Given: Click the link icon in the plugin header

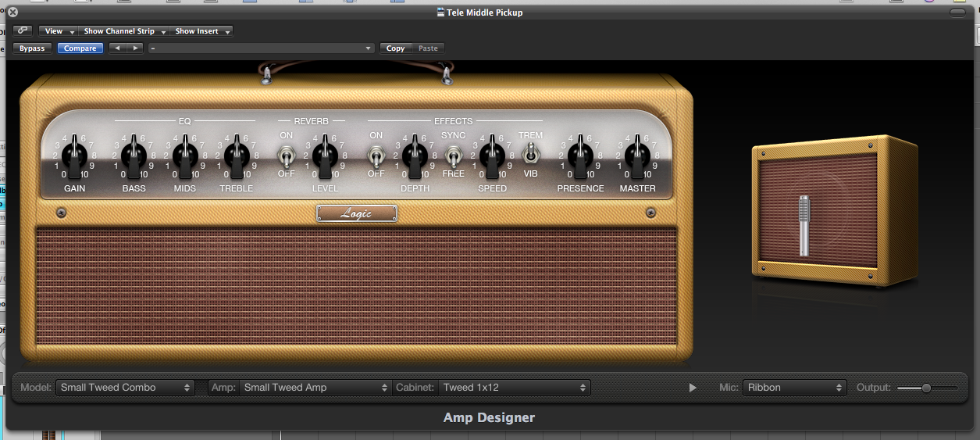Looking at the screenshot, I should pyautogui.click(x=22, y=31).
